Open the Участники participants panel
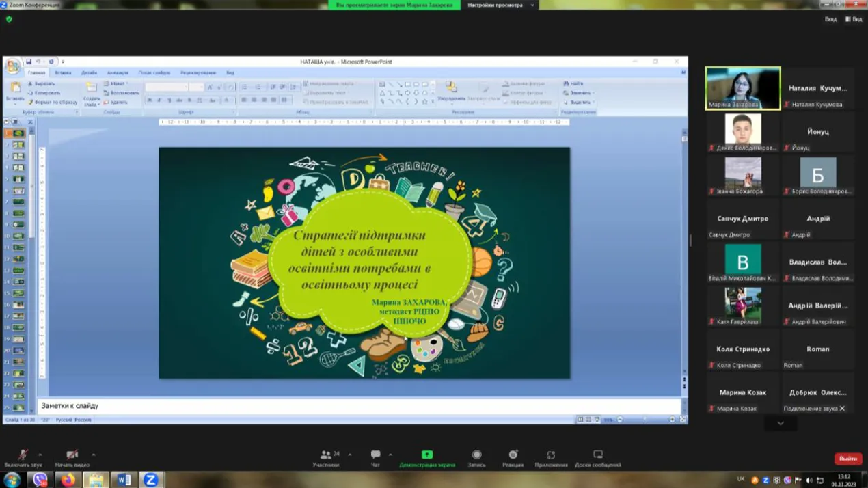 [327, 458]
